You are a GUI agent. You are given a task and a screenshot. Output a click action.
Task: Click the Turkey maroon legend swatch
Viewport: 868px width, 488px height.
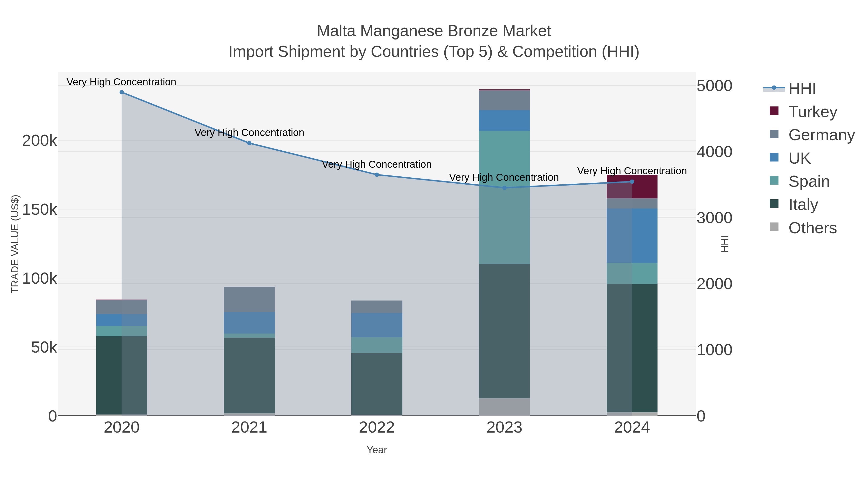tap(774, 111)
